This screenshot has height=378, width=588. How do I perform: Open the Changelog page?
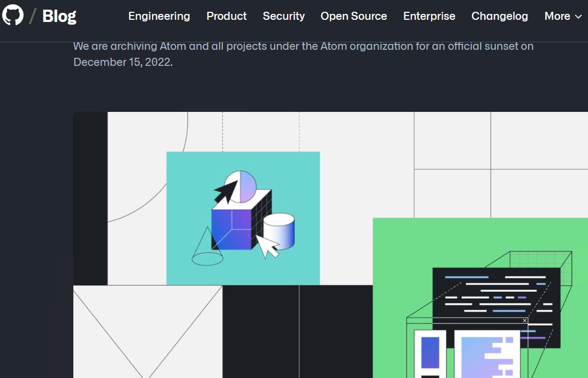500,16
